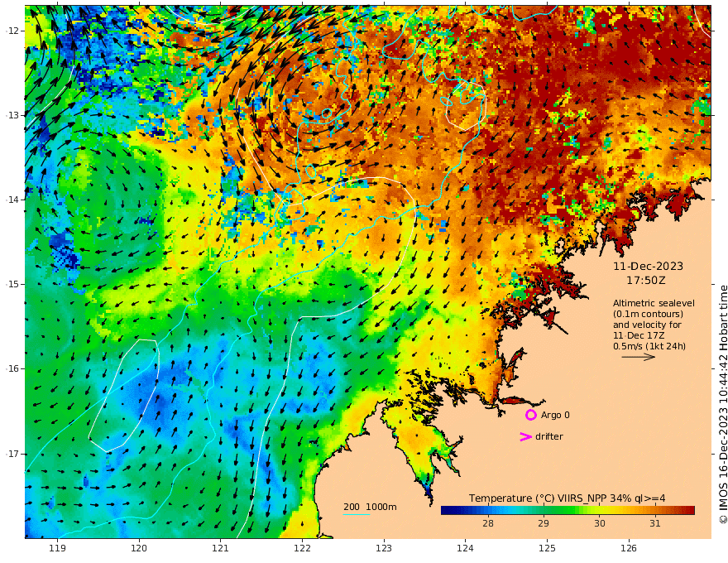This screenshot has height=563, width=728.
Task: Click the 'drifter' legend label
Action: click(549, 436)
